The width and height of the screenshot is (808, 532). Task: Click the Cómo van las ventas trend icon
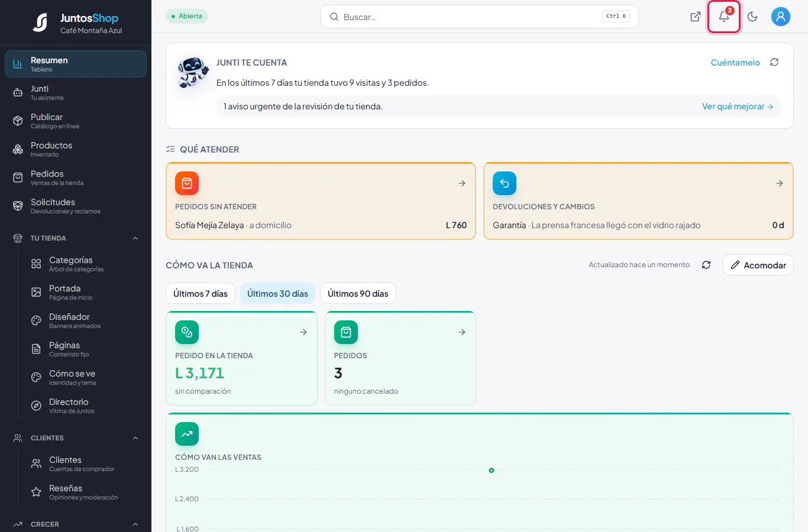[x=187, y=434]
